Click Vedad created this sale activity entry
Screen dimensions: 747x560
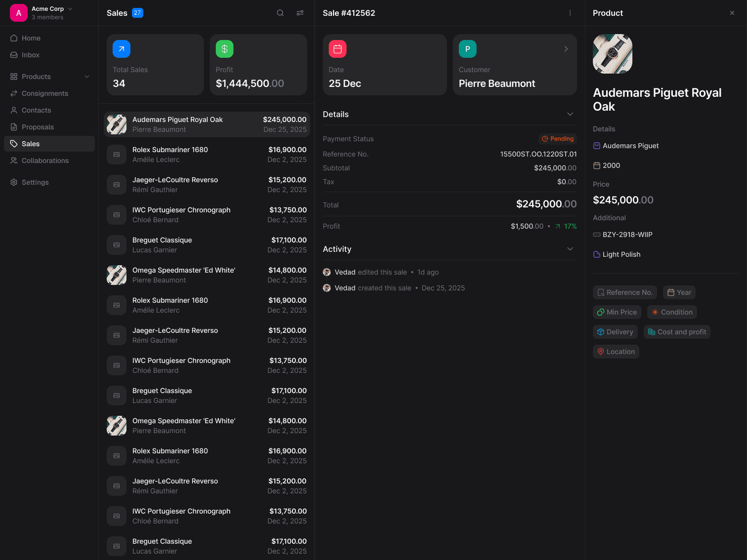point(394,288)
